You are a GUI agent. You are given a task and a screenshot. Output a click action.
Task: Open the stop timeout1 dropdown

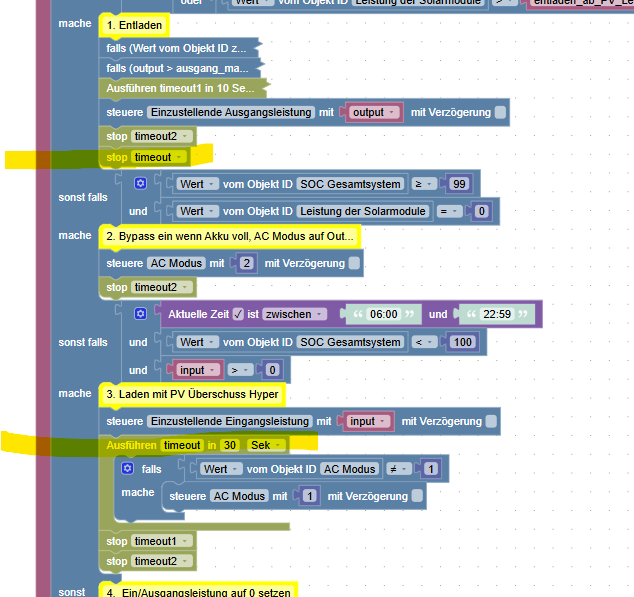click(x=162, y=541)
